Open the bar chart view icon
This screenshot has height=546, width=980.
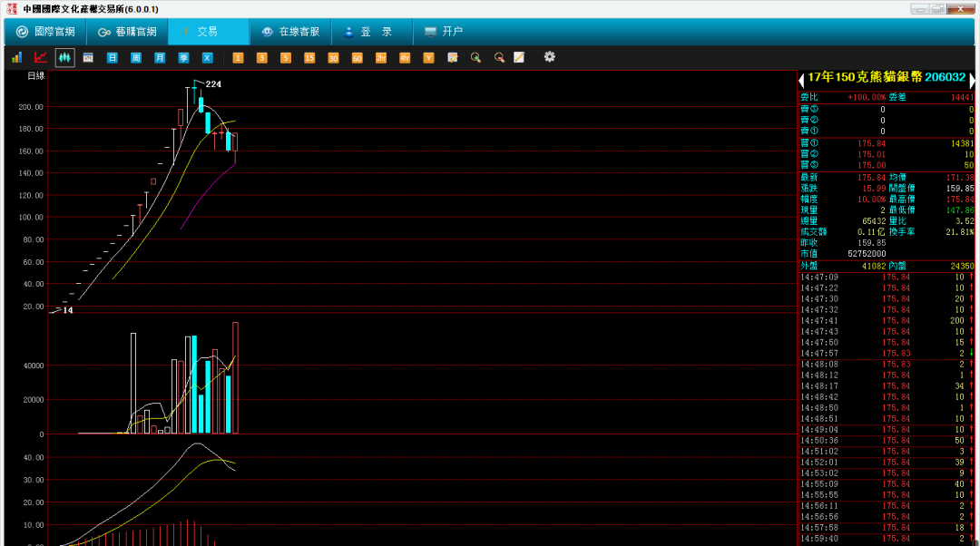(x=17, y=57)
